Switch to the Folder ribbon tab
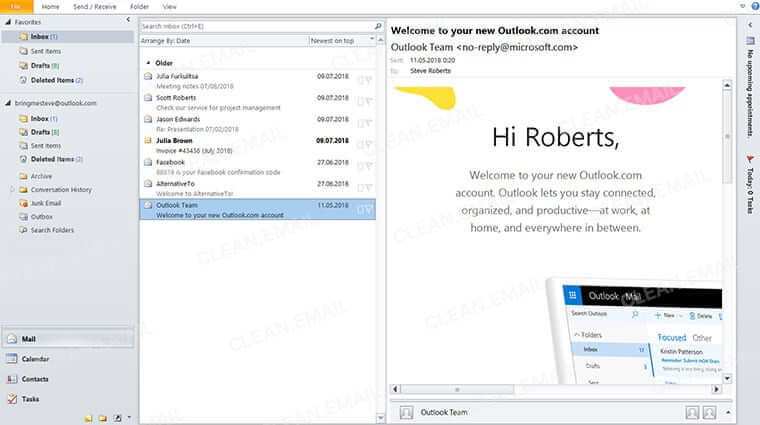This screenshot has height=425, width=760. coord(140,7)
